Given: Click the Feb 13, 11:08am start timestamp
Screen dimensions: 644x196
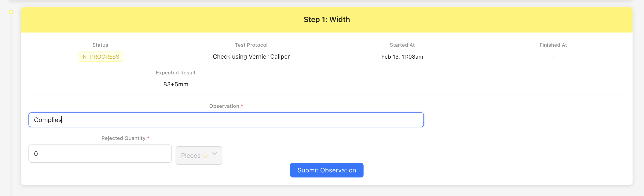Looking at the screenshot, I should tap(402, 57).
